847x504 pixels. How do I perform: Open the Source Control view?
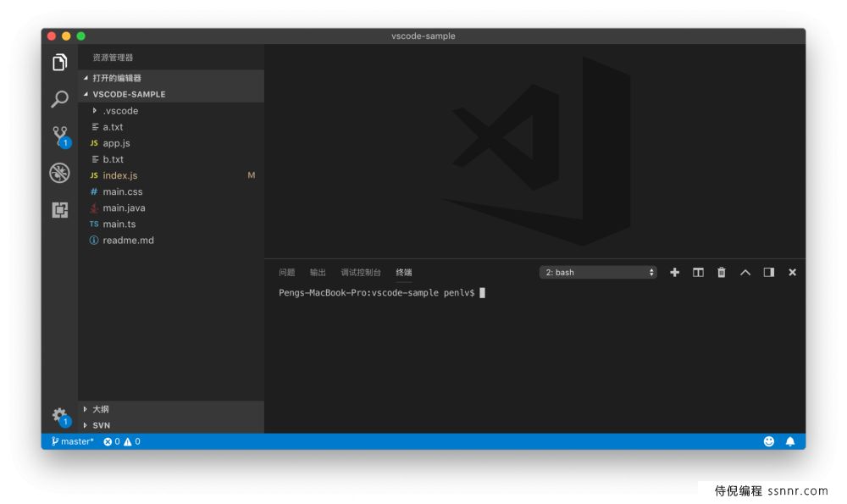(x=60, y=136)
